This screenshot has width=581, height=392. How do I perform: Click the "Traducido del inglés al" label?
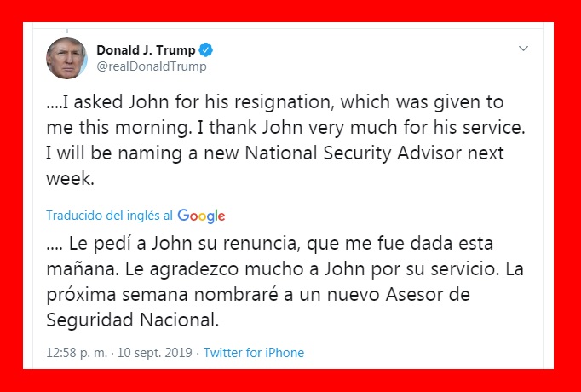(109, 216)
